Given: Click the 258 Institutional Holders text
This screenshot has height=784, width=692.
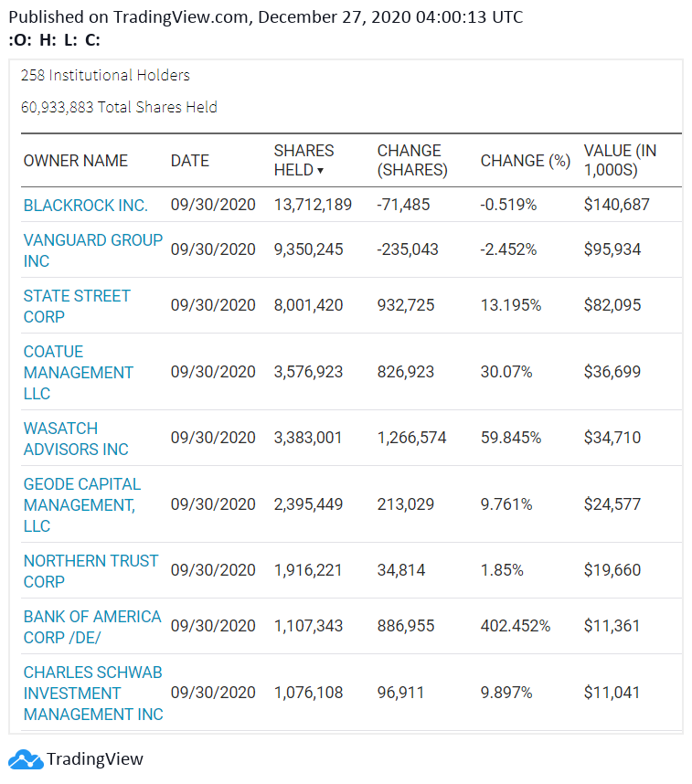Looking at the screenshot, I should point(105,76).
